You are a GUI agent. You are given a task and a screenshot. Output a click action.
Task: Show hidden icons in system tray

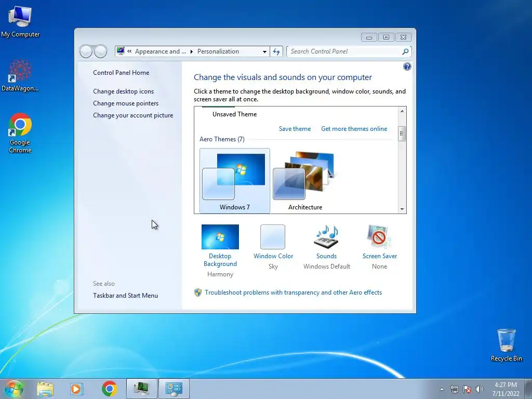pos(442,389)
